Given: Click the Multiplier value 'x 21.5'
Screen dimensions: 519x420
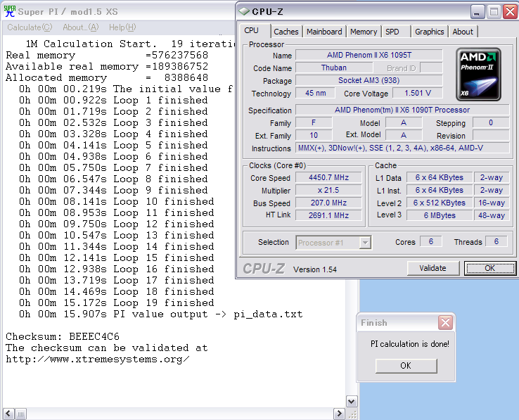Looking at the screenshot, I should (328, 190).
